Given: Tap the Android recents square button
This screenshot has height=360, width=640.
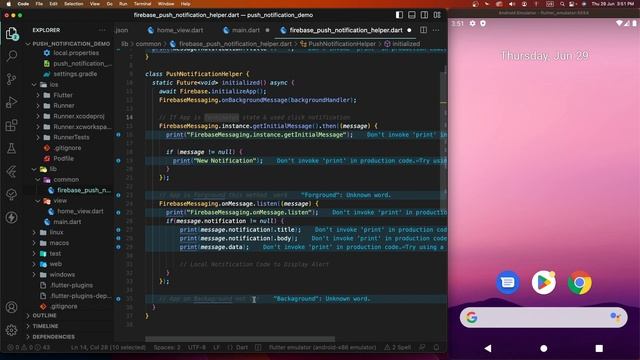Looking at the screenshot, I should 599,348.
